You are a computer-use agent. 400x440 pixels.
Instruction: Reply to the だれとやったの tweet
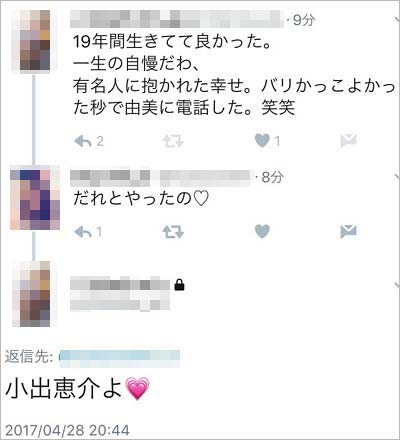82,232
